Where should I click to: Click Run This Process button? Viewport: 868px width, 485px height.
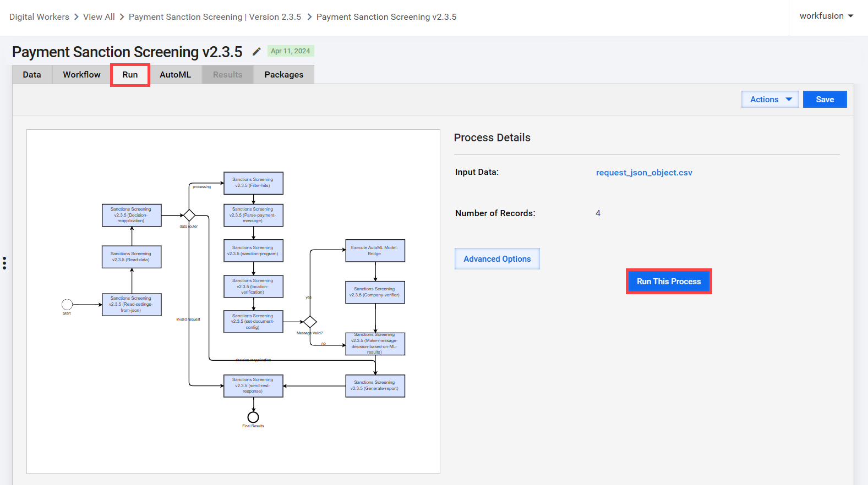tap(669, 282)
